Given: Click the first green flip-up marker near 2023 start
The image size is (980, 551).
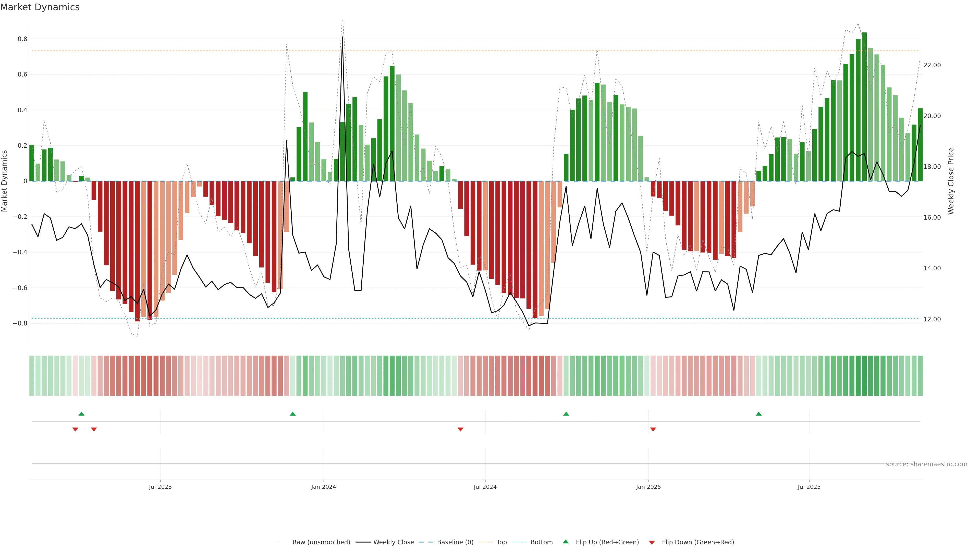Looking at the screenshot, I should coord(81,414).
